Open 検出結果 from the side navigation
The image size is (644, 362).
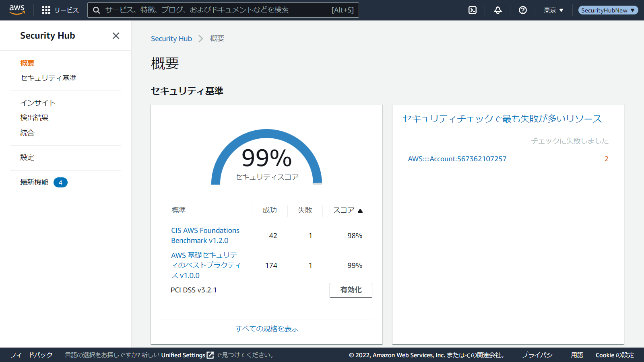coord(34,117)
